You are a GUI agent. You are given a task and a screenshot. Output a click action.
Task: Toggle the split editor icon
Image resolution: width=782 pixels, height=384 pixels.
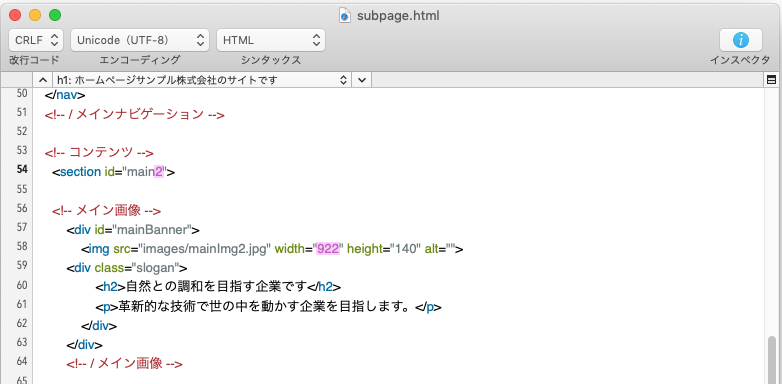tap(771, 80)
